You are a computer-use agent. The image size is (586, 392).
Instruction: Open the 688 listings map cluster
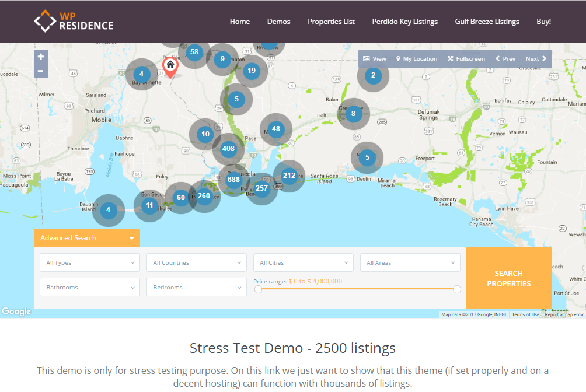(234, 180)
